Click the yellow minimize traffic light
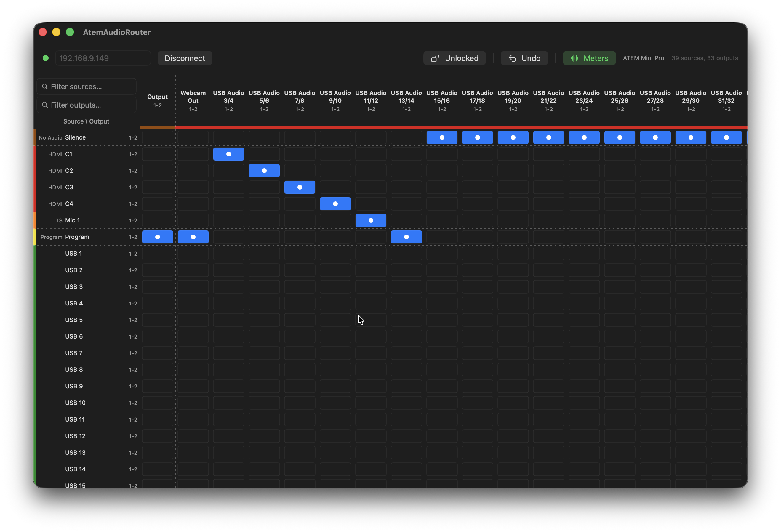This screenshot has width=781, height=532. tap(56, 32)
